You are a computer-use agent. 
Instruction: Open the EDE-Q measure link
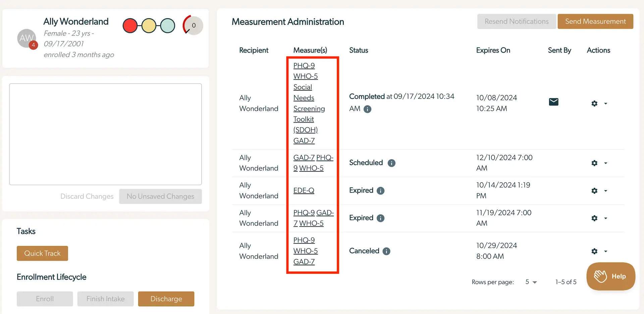[304, 190]
